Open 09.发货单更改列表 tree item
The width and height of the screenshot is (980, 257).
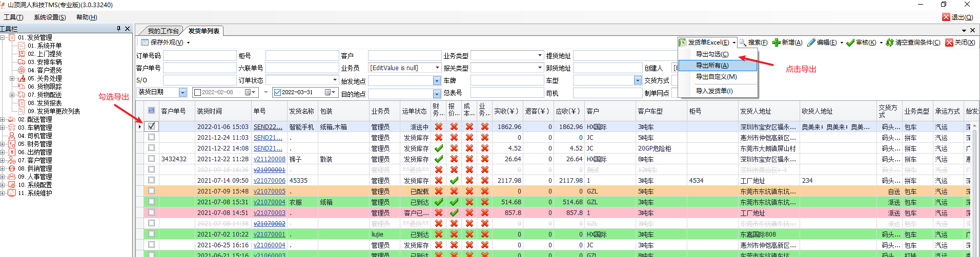coord(54,111)
